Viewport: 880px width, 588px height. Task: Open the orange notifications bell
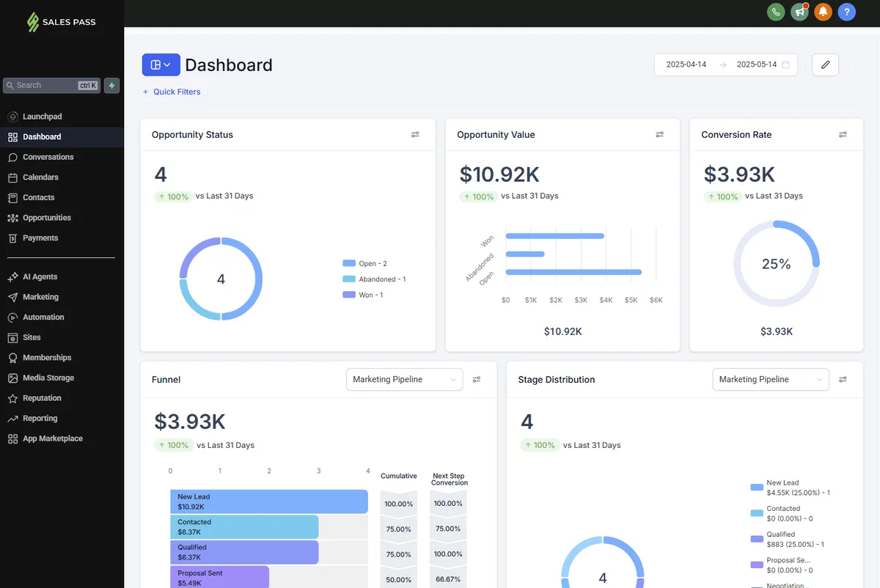click(823, 12)
